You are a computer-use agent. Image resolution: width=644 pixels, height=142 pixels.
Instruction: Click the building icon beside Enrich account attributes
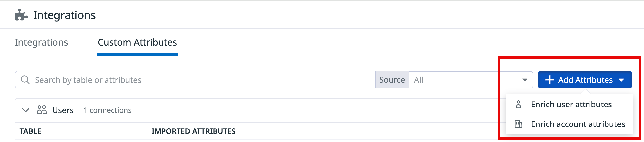click(519, 124)
